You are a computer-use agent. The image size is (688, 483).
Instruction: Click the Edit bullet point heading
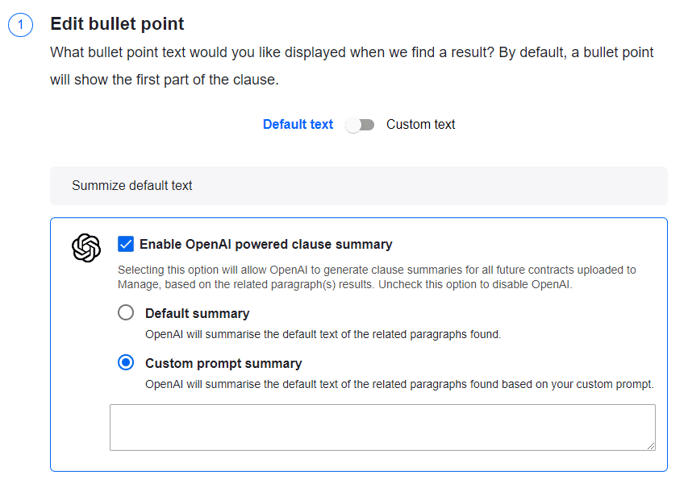pyautogui.click(x=117, y=24)
